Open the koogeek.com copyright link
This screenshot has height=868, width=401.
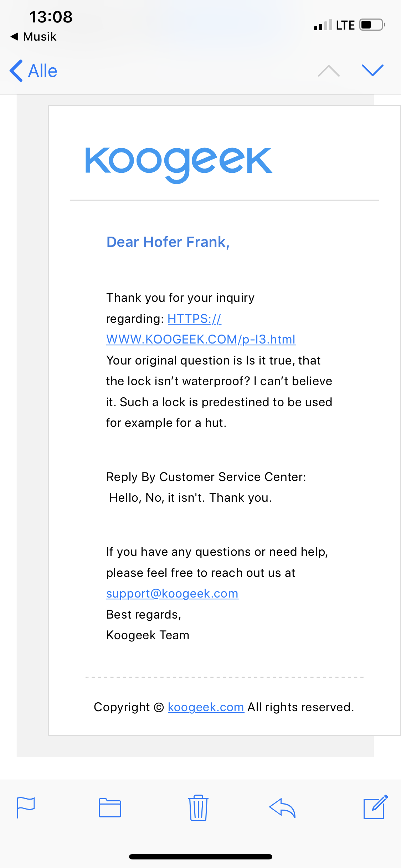206,707
